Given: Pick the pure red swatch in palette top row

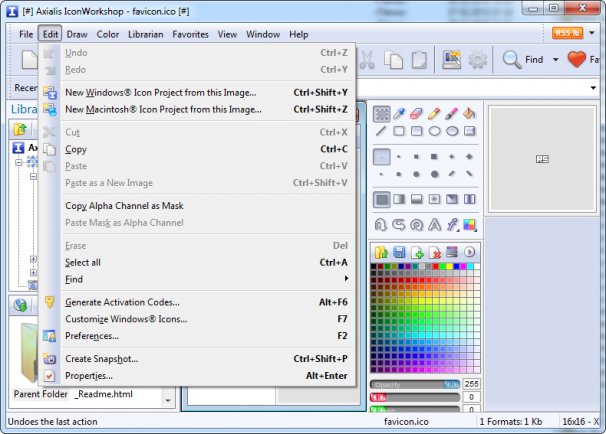Looking at the screenshot, I should (435, 267).
